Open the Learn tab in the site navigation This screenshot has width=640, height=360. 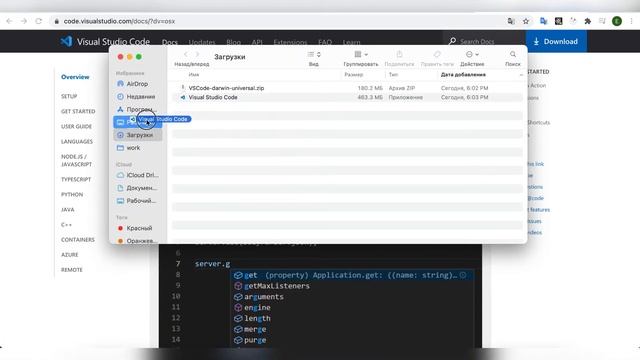351,42
